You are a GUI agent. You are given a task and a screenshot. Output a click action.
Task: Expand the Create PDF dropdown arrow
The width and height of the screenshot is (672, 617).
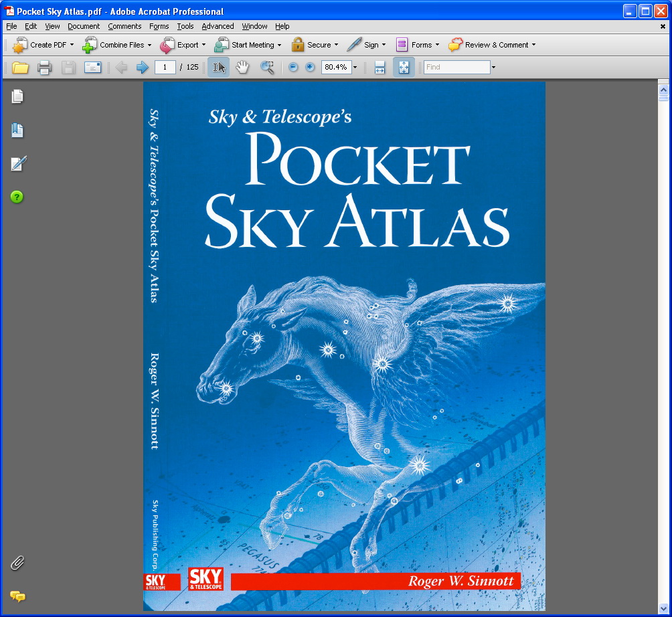(72, 45)
